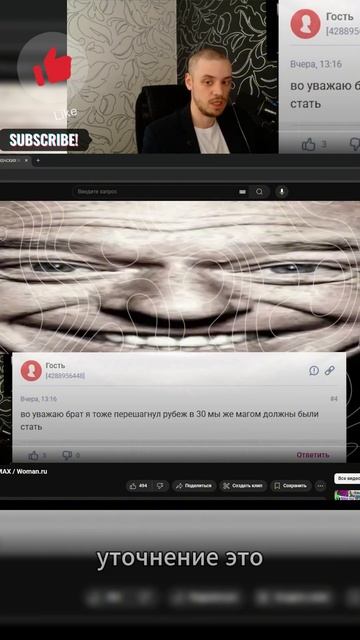Click the Гость avatar in the lower comment card

pos(31,371)
